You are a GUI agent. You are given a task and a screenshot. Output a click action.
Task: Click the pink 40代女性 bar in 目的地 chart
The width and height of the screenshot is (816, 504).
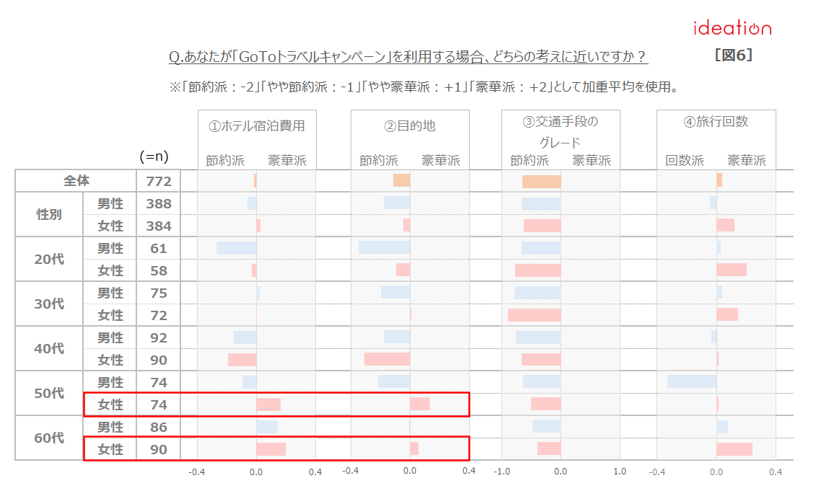pos(387,359)
